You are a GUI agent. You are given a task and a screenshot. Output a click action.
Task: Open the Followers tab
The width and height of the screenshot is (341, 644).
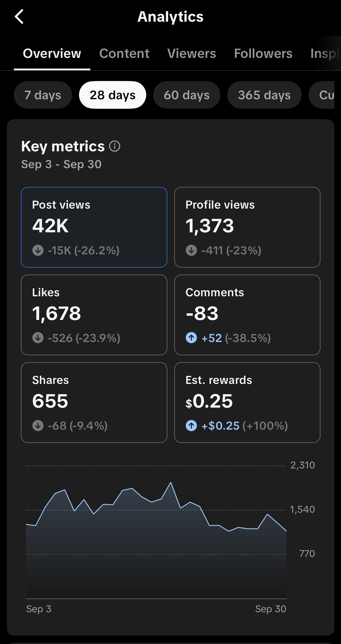point(263,54)
